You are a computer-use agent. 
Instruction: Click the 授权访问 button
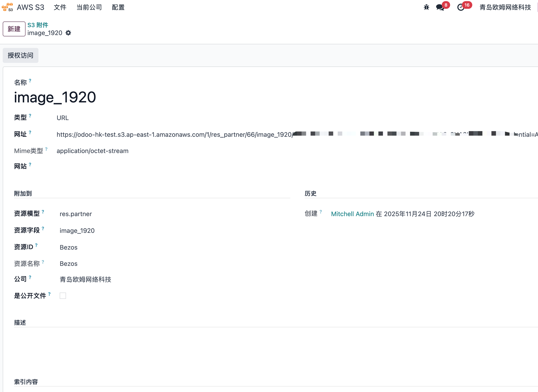pos(20,55)
